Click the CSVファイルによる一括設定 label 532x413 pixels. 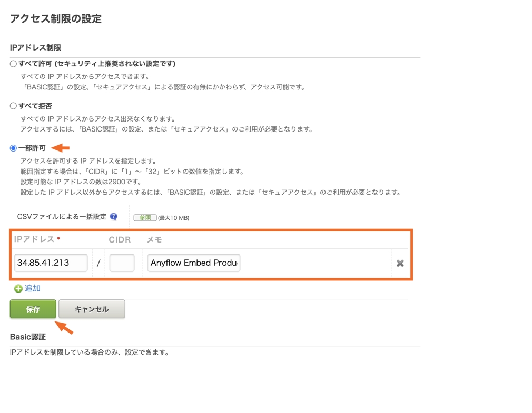[x=62, y=217]
